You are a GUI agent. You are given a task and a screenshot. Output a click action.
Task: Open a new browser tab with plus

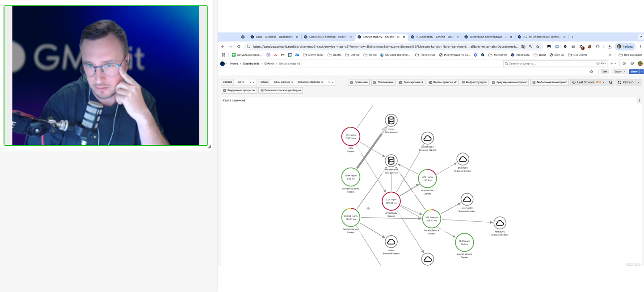click(572, 37)
